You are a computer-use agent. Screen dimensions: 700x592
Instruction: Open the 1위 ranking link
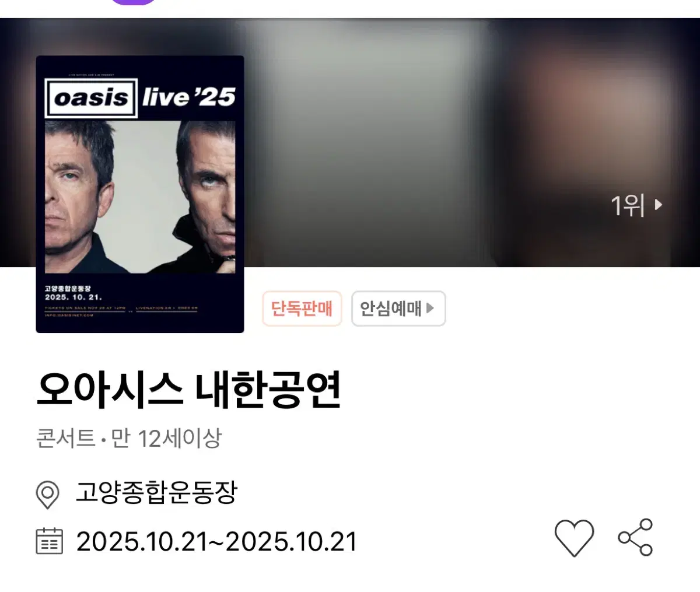coord(636,205)
